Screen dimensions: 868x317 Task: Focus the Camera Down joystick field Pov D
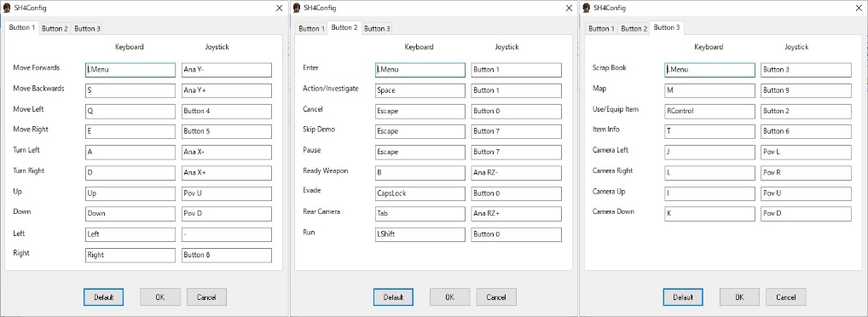[807, 214]
